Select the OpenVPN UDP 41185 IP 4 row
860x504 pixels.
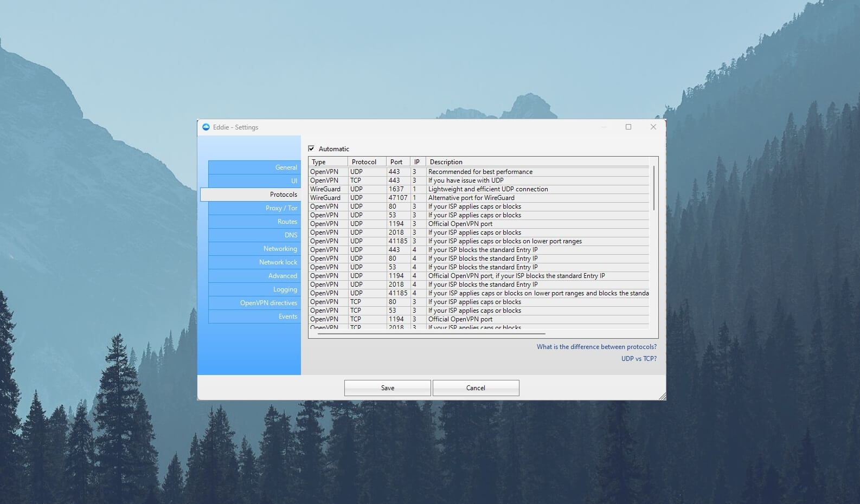[x=479, y=293]
